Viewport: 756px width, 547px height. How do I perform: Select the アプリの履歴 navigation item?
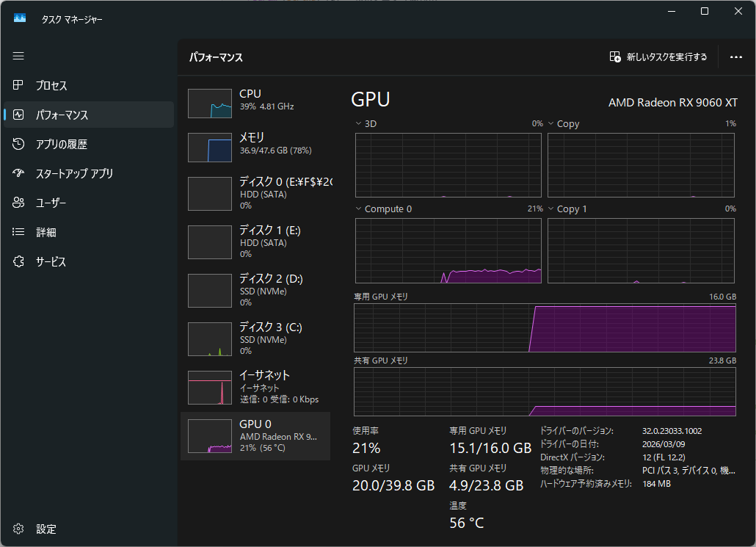click(x=89, y=144)
